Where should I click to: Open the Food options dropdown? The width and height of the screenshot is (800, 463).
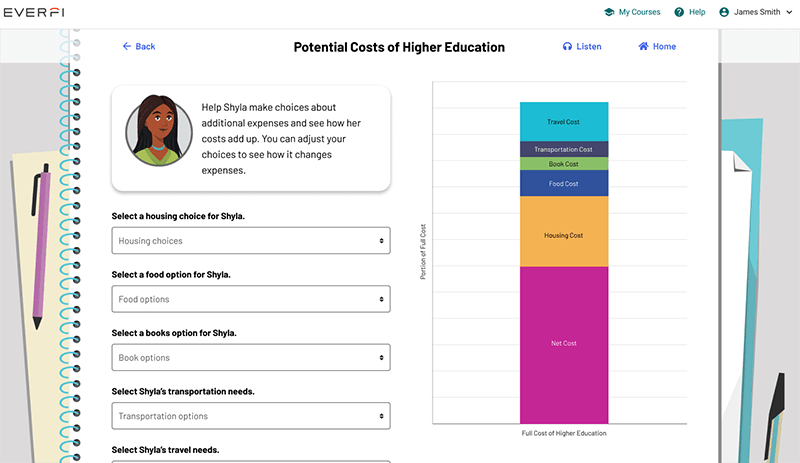pyautogui.click(x=251, y=299)
